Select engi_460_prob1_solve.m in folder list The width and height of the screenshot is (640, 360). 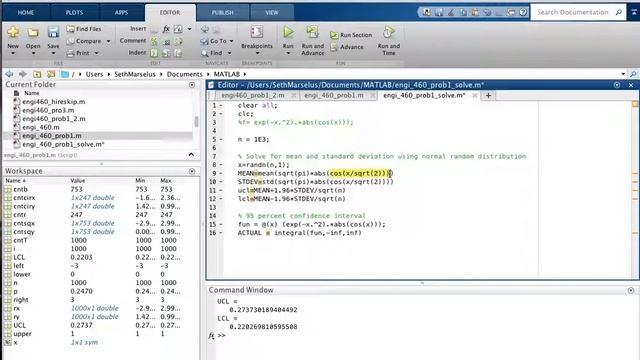click(63, 144)
